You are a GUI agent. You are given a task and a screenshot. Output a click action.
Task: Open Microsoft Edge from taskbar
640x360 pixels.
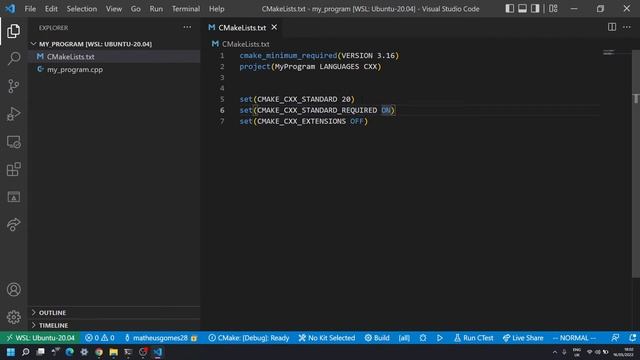[69, 352]
